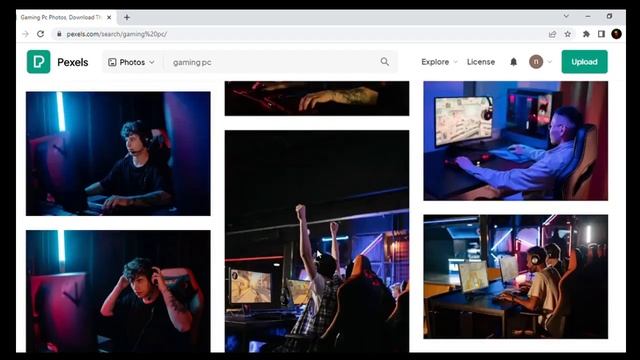
Task: Open photo of gamers raising fists
Action: (x=317, y=241)
